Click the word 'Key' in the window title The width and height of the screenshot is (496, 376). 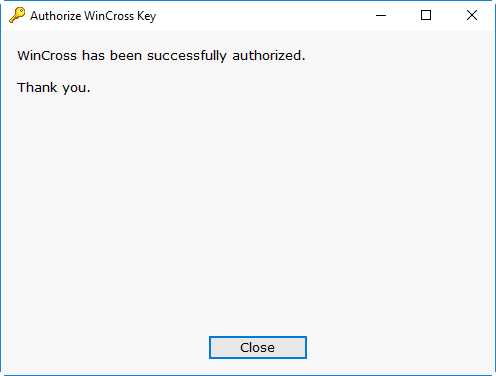coord(146,16)
